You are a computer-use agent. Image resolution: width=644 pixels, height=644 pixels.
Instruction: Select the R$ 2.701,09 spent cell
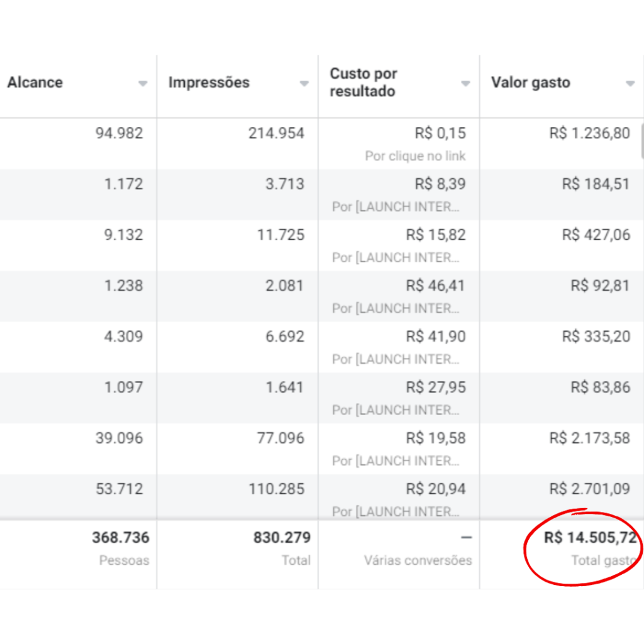(x=589, y=489)
